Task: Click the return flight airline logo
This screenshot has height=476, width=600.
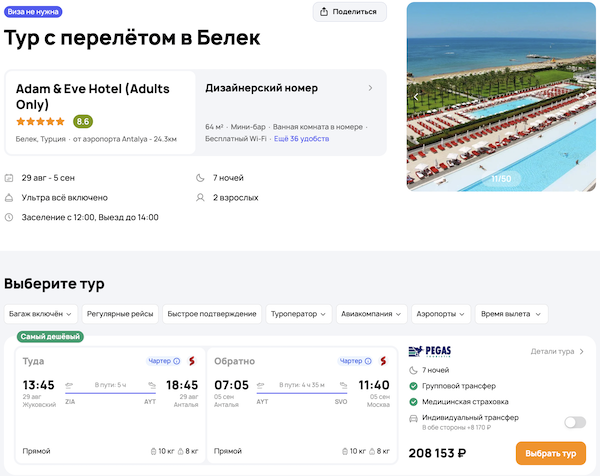Action: 384,361
